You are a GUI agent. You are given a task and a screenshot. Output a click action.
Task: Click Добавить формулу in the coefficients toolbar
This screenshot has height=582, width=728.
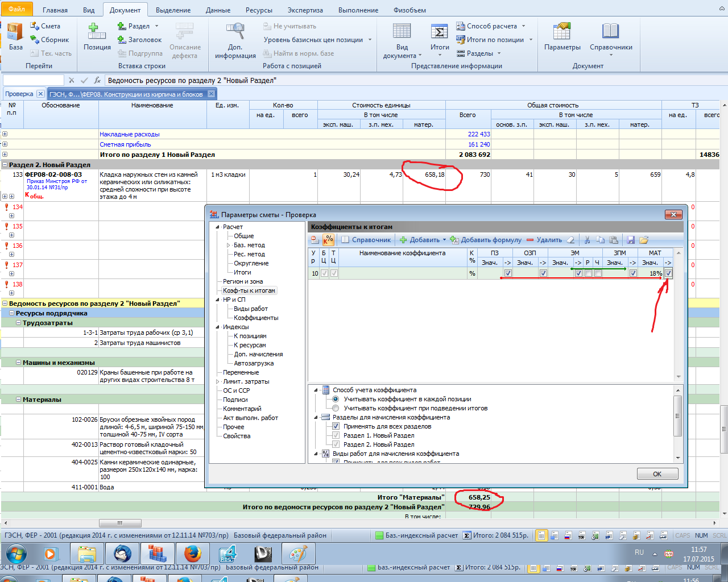coord(485,240)
